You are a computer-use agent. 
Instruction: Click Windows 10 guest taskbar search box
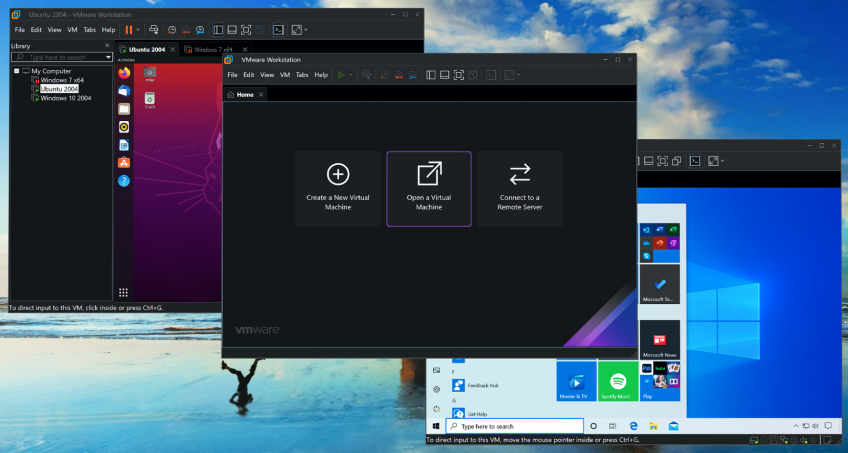tap(515, 426)
